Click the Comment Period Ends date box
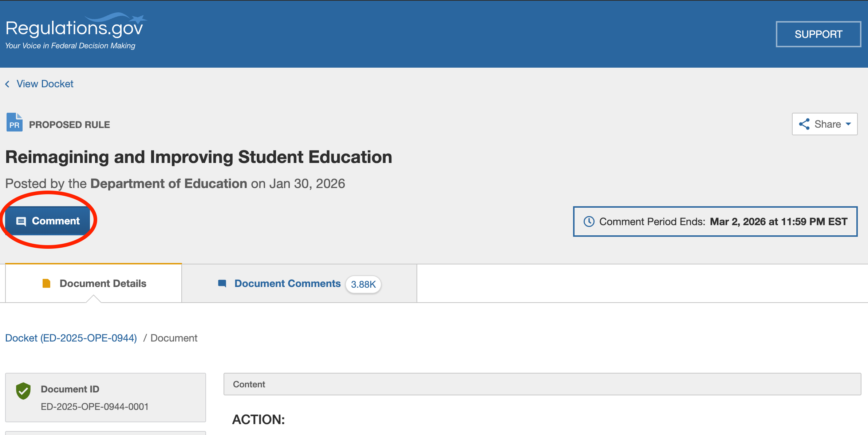This screenshot has width=868, height=435. 715,222
